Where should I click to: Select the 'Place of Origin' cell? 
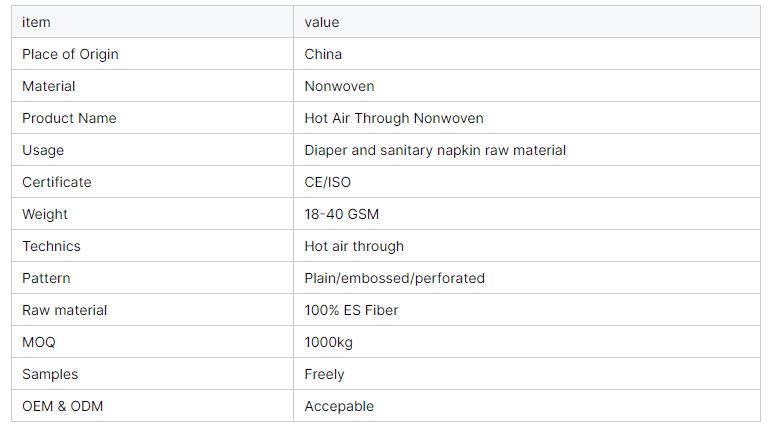(x=70, y=54)
